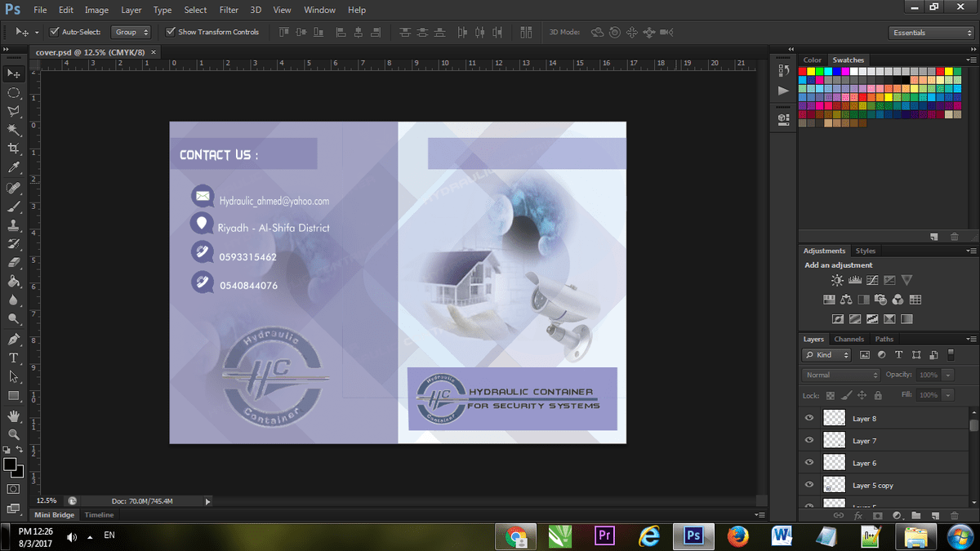The height and width of the screenshot is (551, 980).
Task: Select the Eyedropper tool
Action: (x=13, y=167)
